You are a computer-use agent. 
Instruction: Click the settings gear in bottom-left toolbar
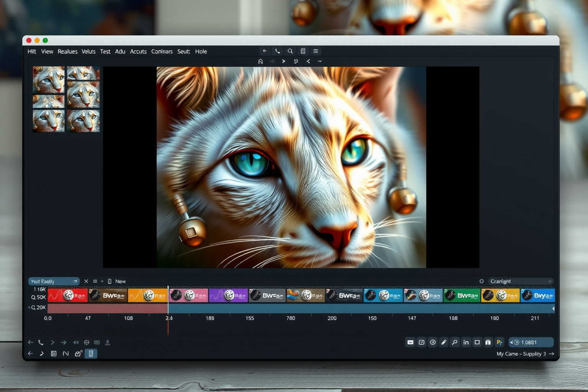[87, 343]
